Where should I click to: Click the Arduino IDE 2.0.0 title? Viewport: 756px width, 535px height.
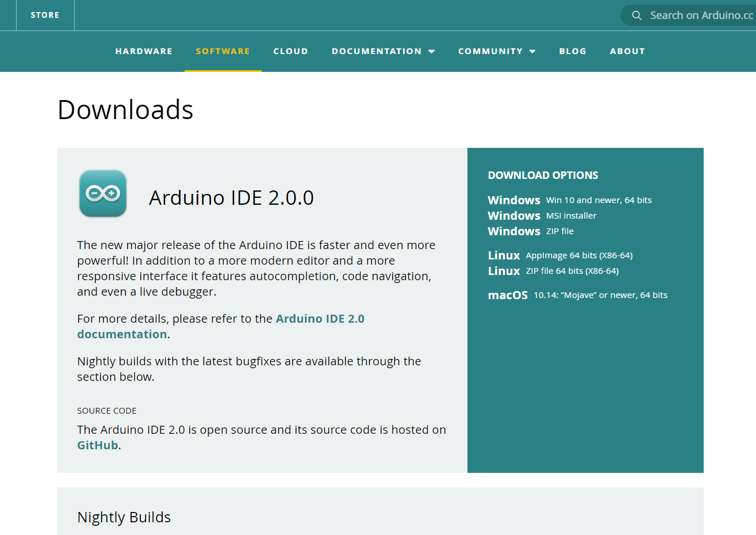(231, 198)
